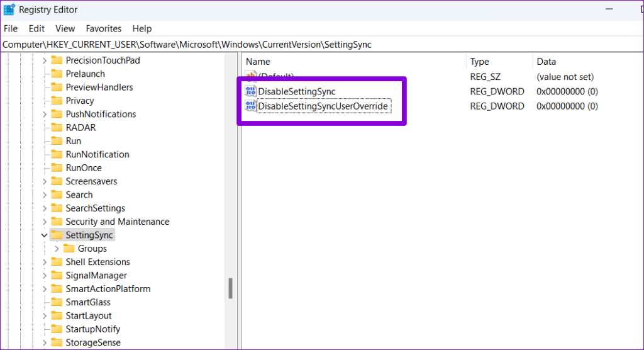Expand the Search key
This screenshot has width=644, height=350.
pos(45,195)
